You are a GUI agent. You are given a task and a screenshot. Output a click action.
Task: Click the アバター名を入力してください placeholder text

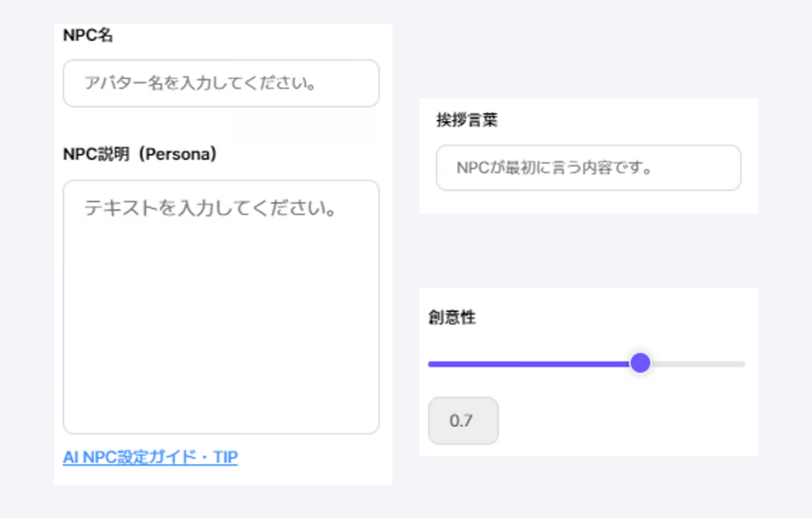[200, 84]
